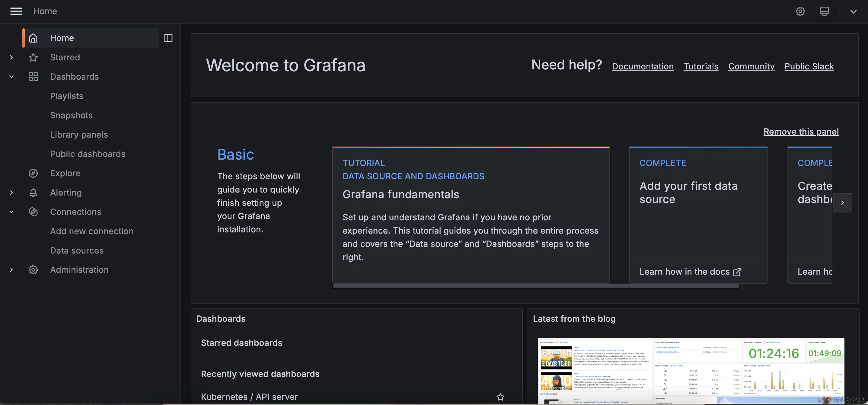Open the Library panels menu item

[x=79, y=135]
